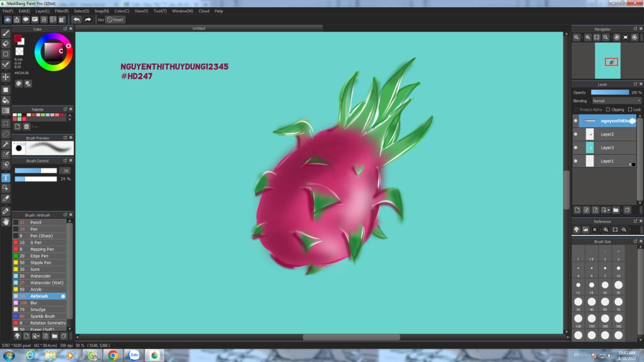Image resolution: width=644 pixels, height=362 pixels.
Task: Select the Move tool
Action: pos(6,77)
